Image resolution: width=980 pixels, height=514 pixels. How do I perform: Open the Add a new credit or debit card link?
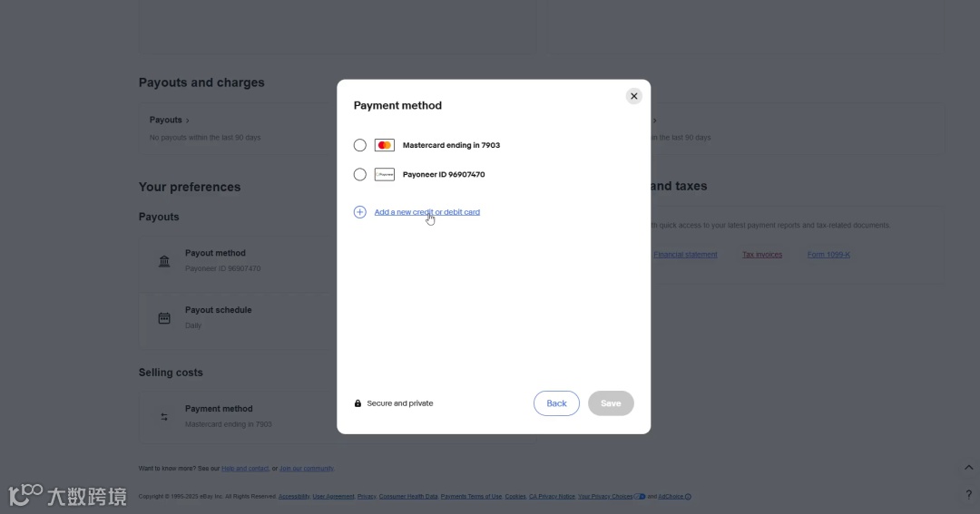tap(427, 212)
